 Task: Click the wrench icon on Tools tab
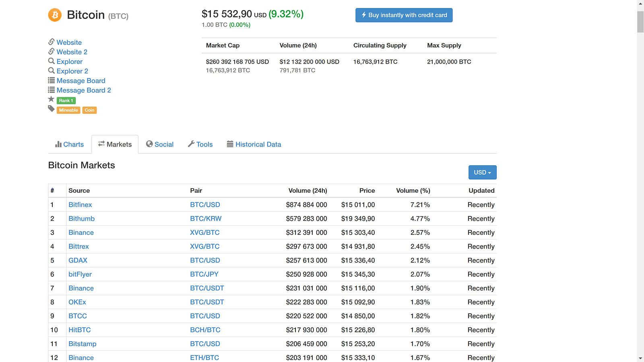191,144
